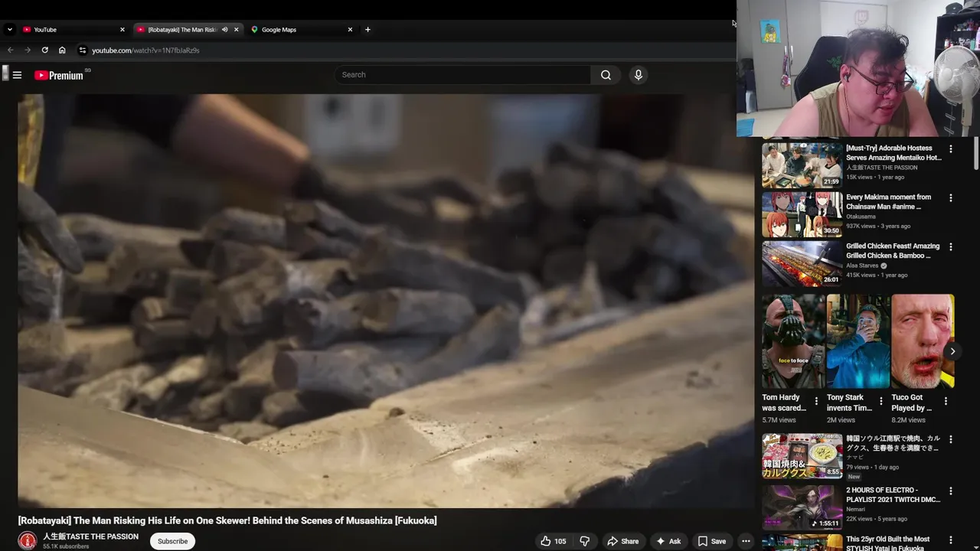Open options for Grilled Chicken Feast video
Screen dimensions: 980x551
(951, 247)
